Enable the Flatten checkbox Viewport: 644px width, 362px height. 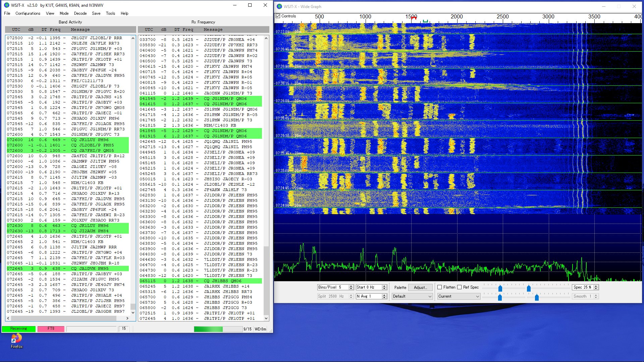click(439, 287)
